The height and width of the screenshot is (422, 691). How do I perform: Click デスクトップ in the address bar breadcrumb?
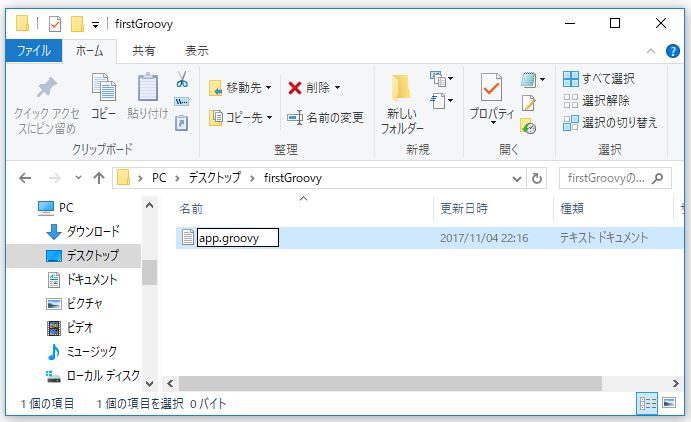click(x=215, y=178)
